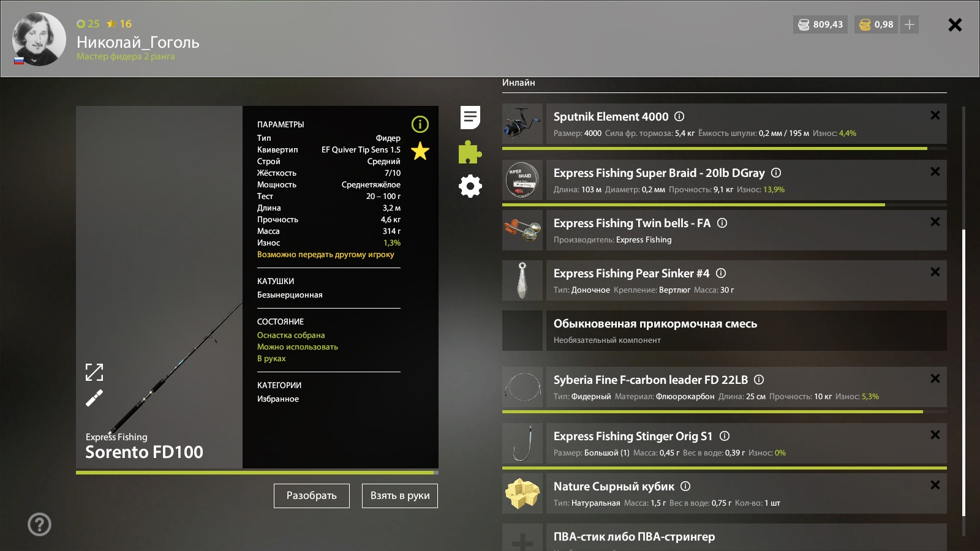The height and width of the screenshot is (551, 980).
Task: Toggle the favorite star for Sorento FD100
Action: [x=420, y=151]
